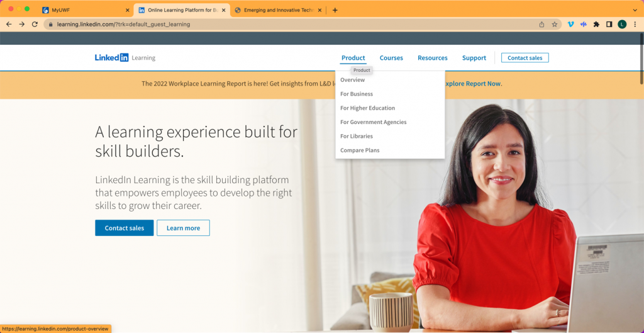Image resolution: width=644 pixels, height=333 pixels.
Task: Click the share page icon in address bar
Action: point(541,25)
